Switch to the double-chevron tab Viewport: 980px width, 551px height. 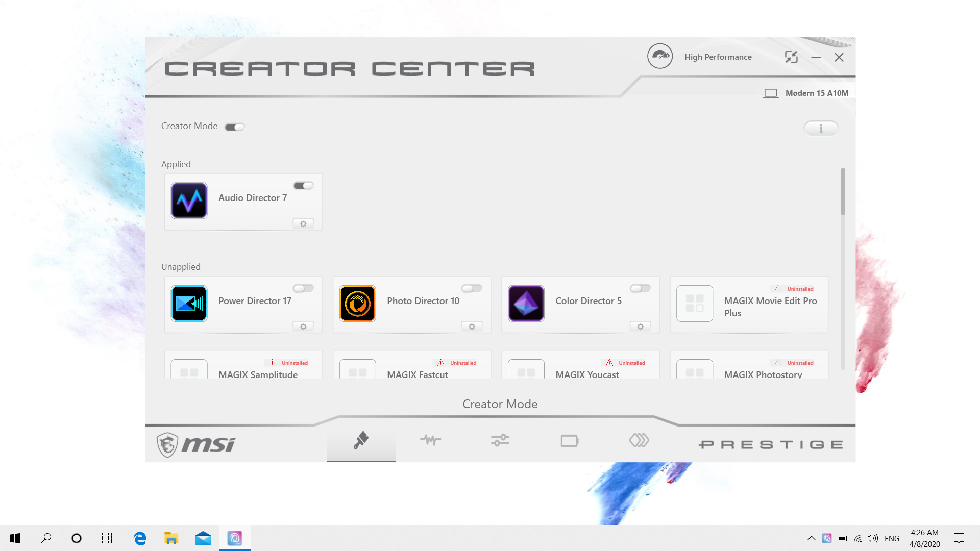tap(639, 440)
